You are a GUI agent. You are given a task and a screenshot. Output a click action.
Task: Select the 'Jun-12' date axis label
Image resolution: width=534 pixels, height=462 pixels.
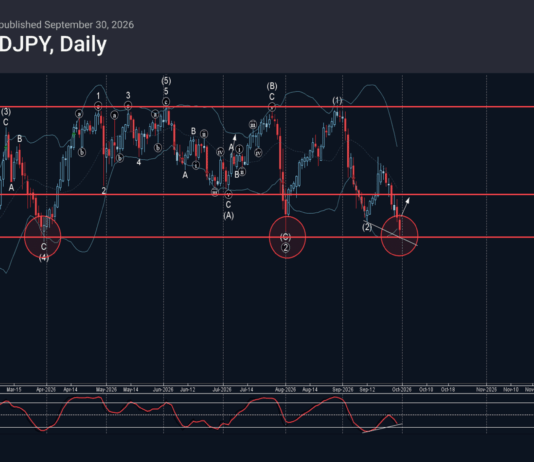point(188,389)
